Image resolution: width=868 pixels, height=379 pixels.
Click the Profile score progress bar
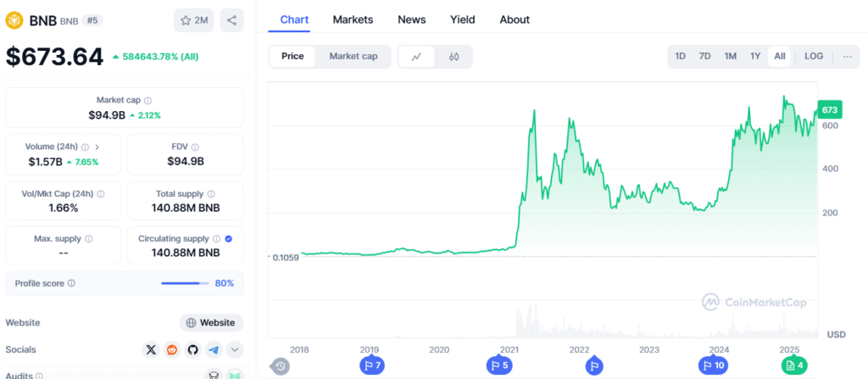(185, 283)
